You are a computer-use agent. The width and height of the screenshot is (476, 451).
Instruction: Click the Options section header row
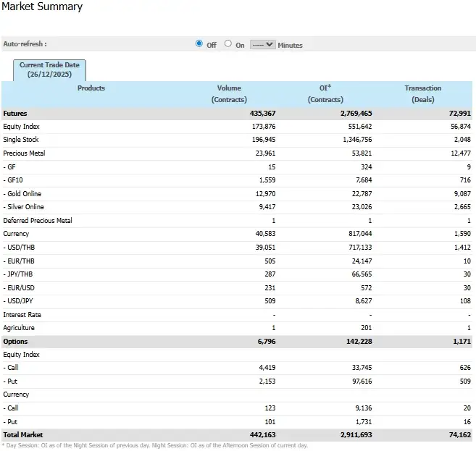[16, 341]
